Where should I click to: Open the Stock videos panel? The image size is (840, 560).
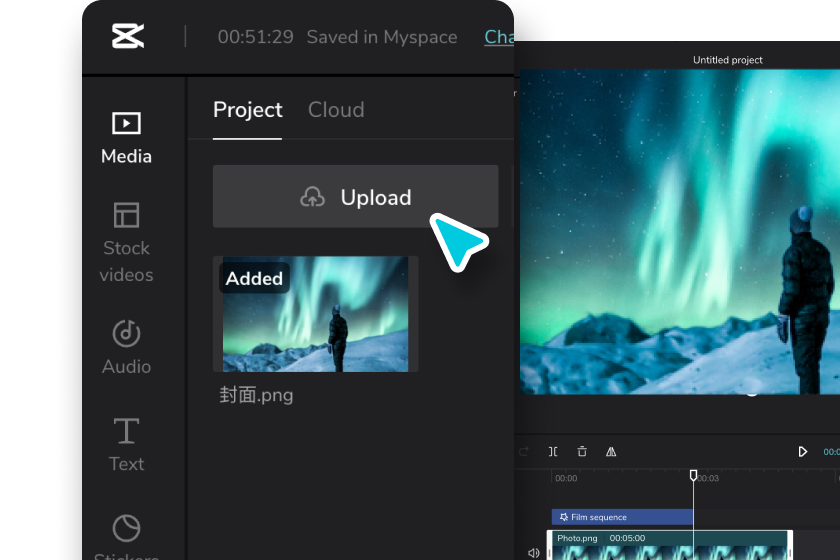coord(126,242)
